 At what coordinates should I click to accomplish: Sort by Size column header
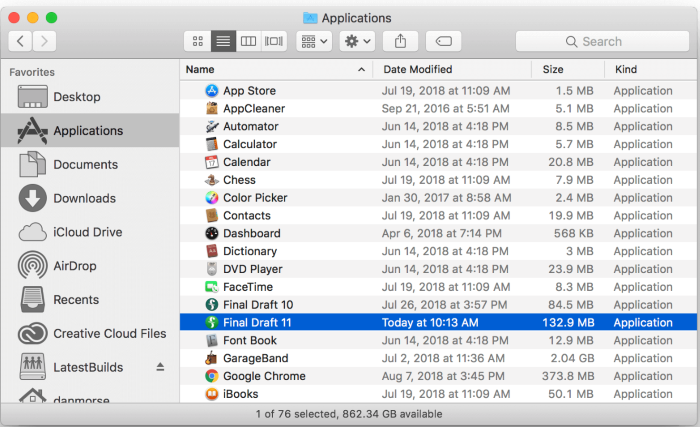click(553, 70)
